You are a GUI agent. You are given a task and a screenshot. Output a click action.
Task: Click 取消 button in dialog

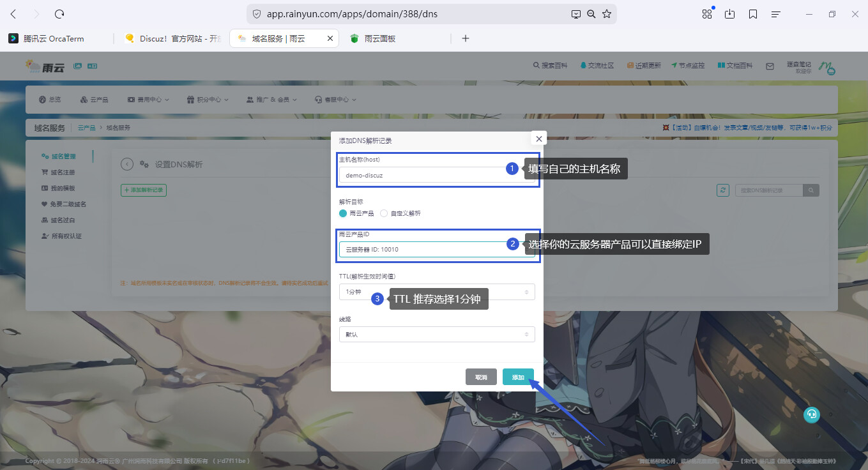coord(481,377)
